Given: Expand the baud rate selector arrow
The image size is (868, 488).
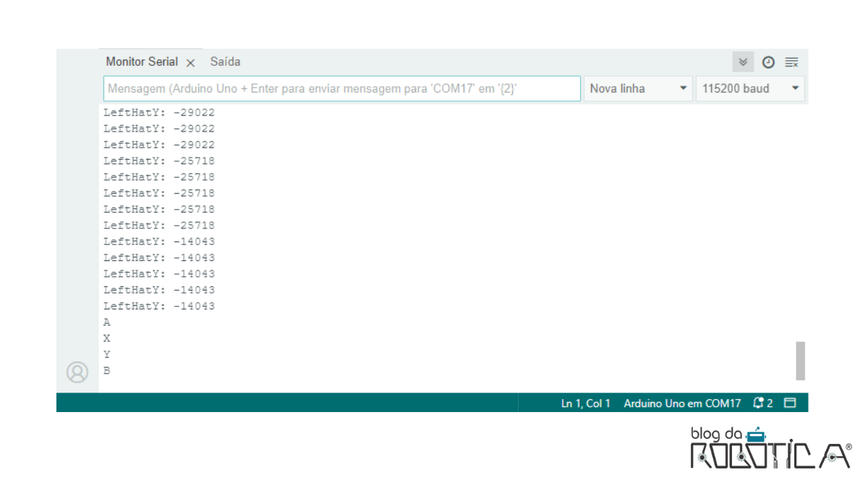Looking at the screenshot, I should pos(793,87).
